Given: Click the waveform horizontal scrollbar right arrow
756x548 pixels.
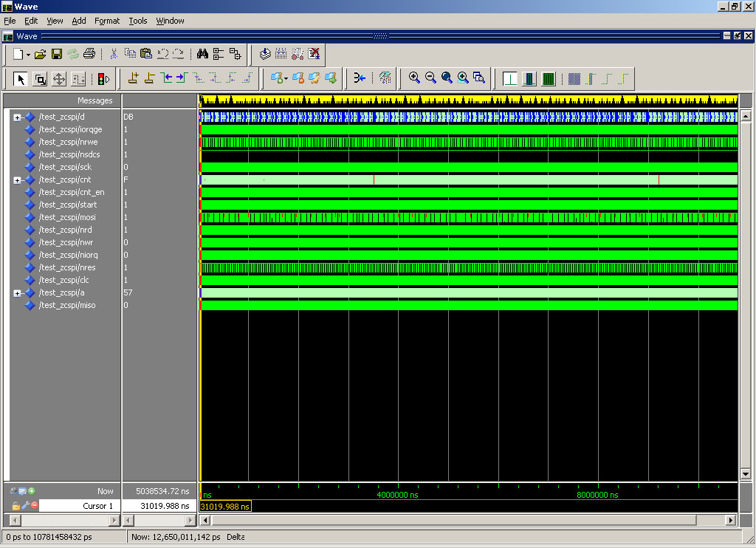Looking at the screenshot, I should coord(731,520).
